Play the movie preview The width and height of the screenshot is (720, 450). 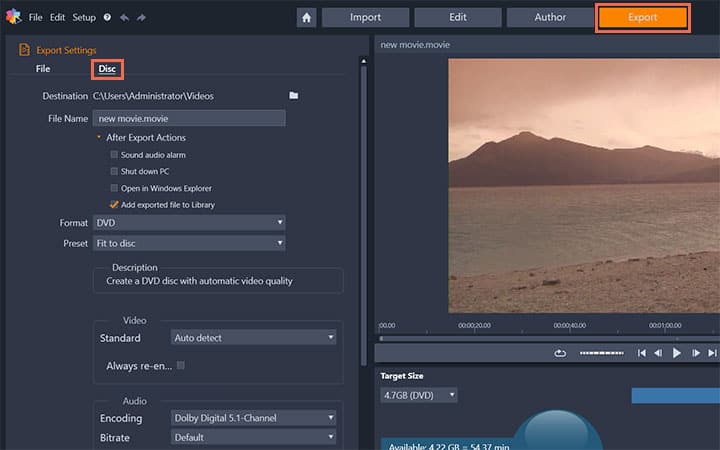pyautogui.click(x=676, y=353)
